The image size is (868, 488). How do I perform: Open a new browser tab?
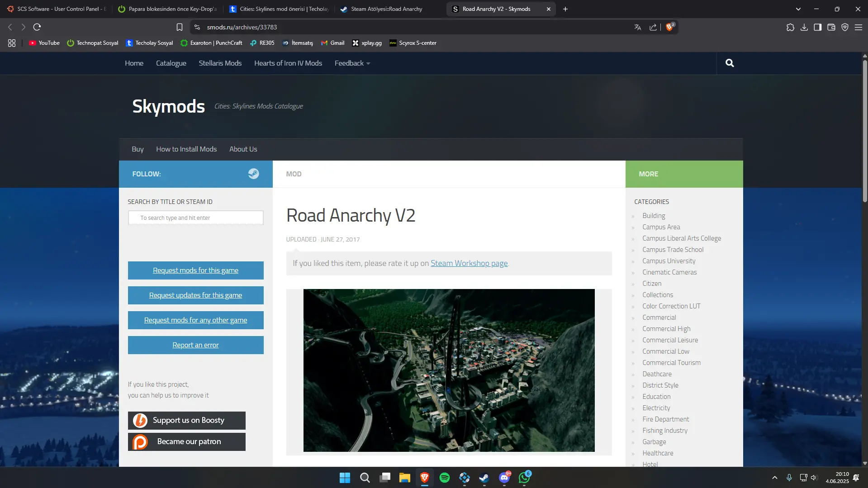565,9
